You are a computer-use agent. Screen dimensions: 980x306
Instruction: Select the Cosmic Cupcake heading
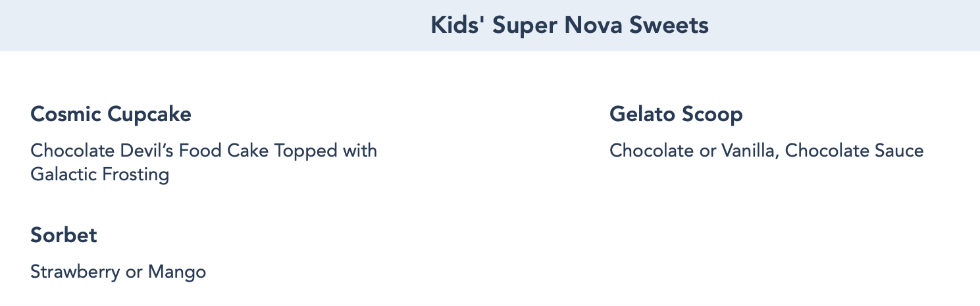[111, 115]
